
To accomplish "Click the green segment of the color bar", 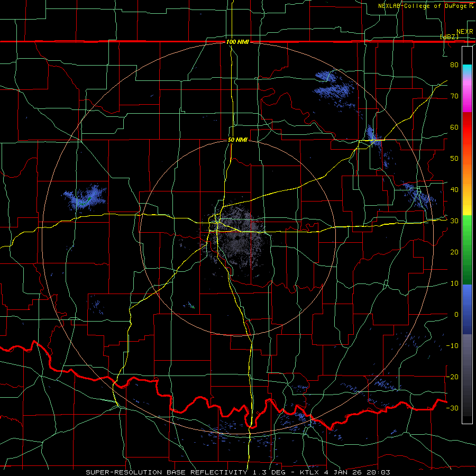I will pos(467,250).
